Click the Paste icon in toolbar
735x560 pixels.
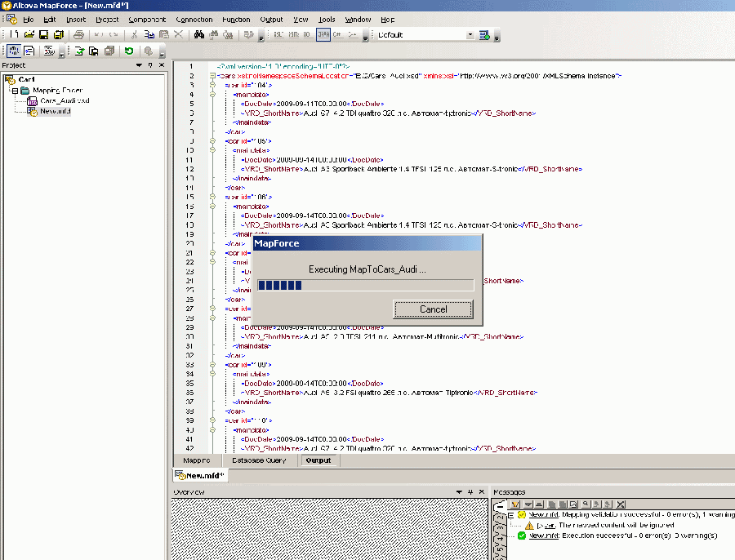tap(163, 34)
